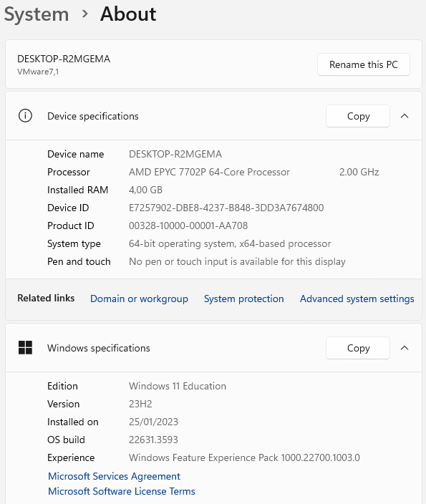The width and height of the screenshot is (426, 504).
Task: Open System protection link
Action: 243,299
